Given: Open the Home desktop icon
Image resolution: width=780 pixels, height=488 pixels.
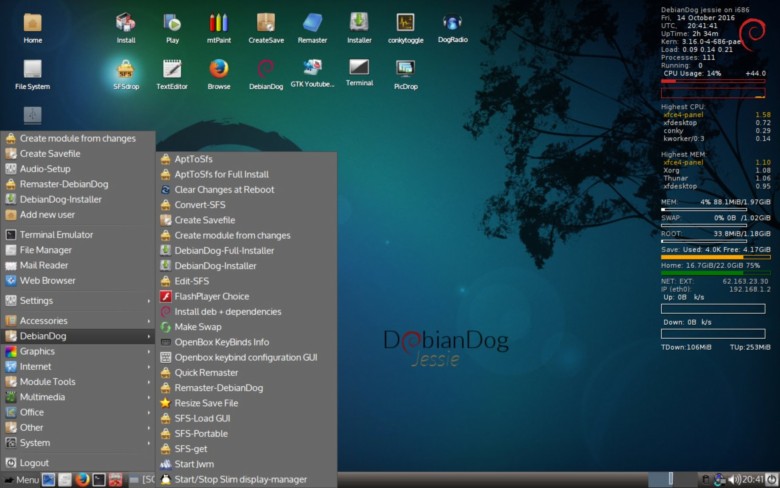Looking at the screenshot, I should click(32, 28).
